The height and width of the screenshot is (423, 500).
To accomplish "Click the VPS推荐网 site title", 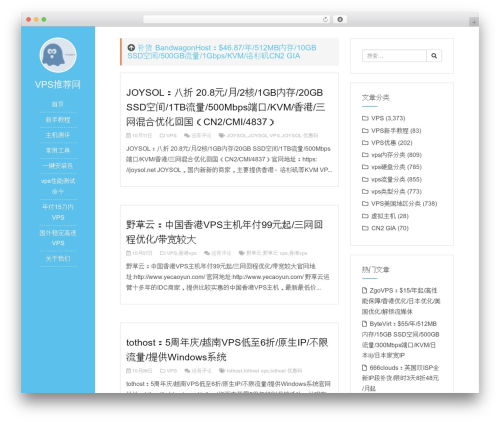I will coord(58,84).
